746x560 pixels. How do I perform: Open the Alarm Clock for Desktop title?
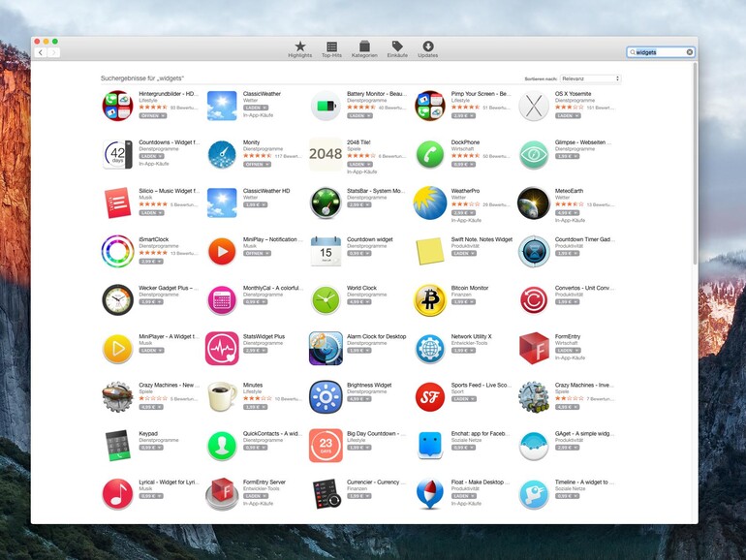(376, 336)
